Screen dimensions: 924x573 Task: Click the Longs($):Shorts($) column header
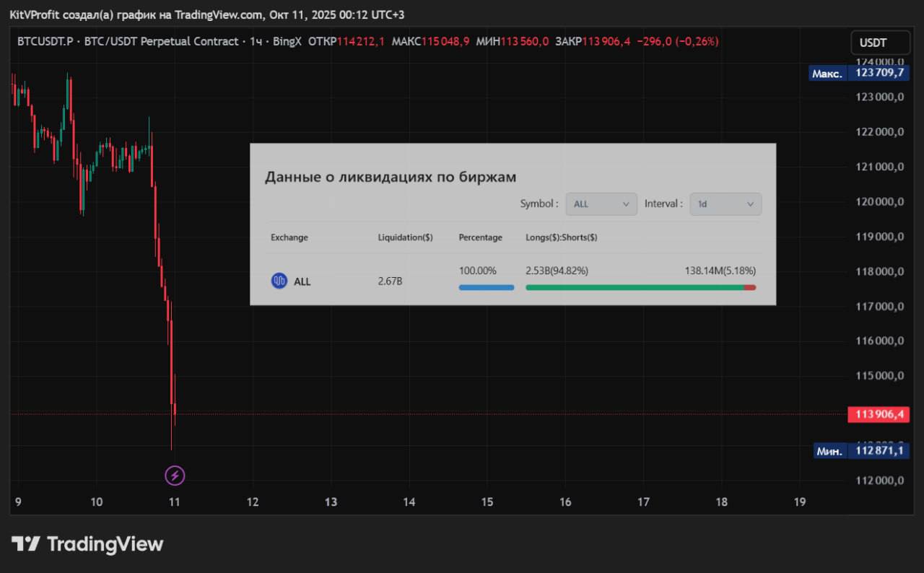pos(561,237)
